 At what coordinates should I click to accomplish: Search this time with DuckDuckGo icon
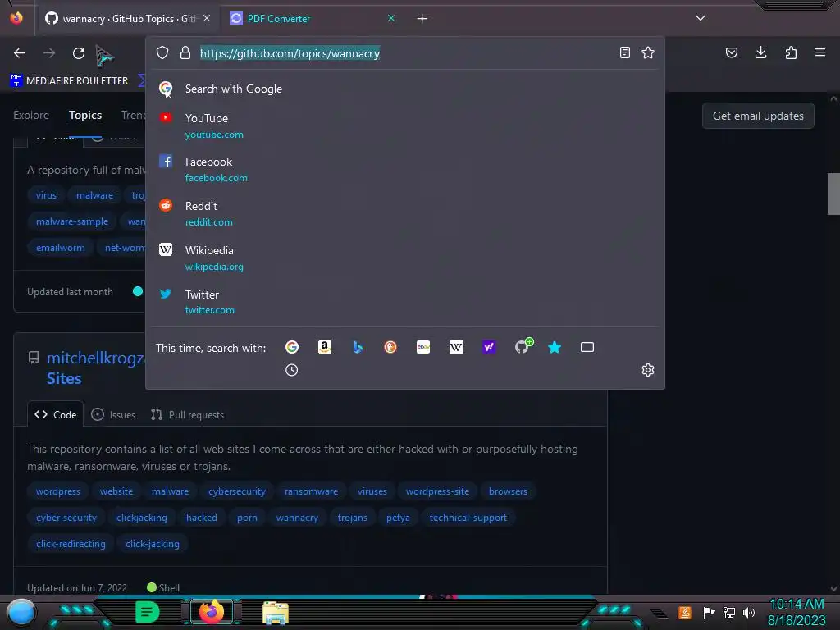coord(390,347)
